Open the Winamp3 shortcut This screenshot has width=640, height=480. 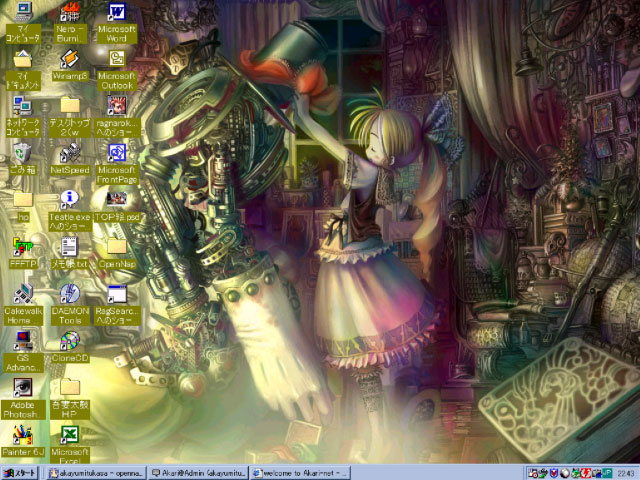(x=70, y=58)
